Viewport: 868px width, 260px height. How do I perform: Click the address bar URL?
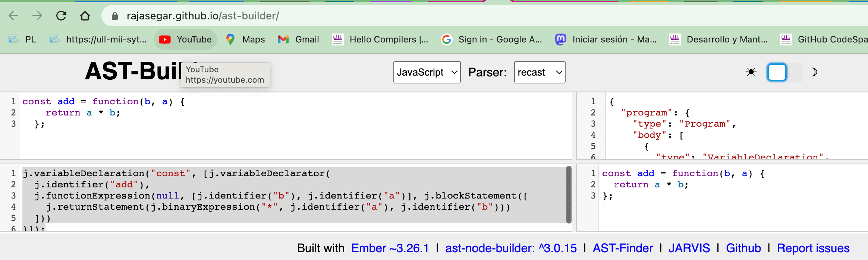coord(203,16)
